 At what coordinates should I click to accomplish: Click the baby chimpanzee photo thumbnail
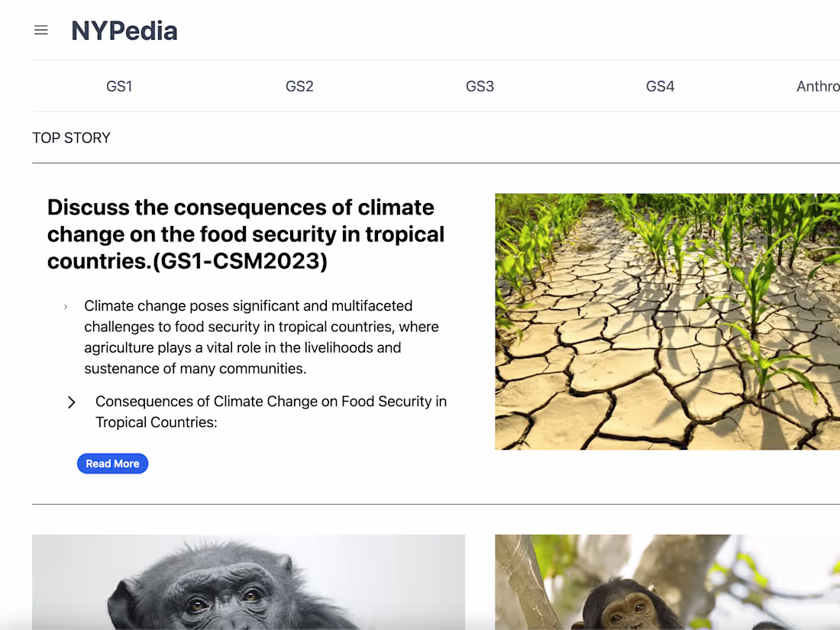click(667, 583)
